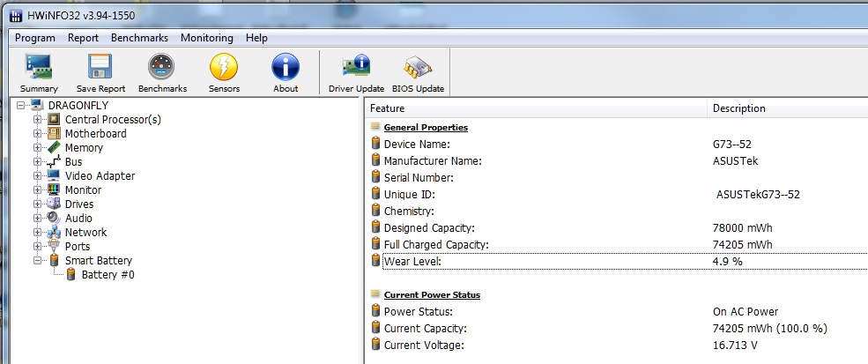Click the Description column header
Viewport: 868px width, 364px height.
[x=788, y=108]
